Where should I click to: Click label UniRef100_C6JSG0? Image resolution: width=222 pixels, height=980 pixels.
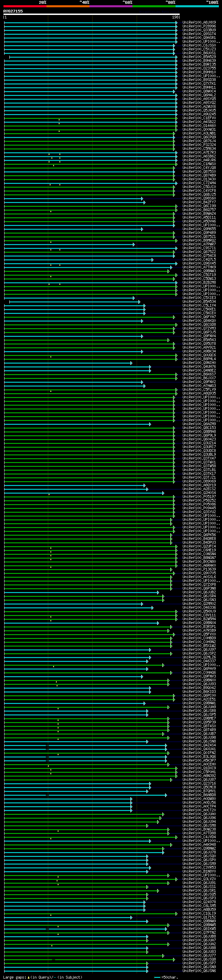(199, 45)
